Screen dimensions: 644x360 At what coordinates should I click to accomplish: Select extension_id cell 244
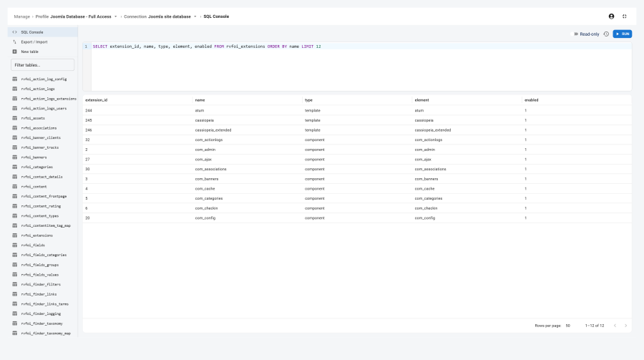point(89,110)
